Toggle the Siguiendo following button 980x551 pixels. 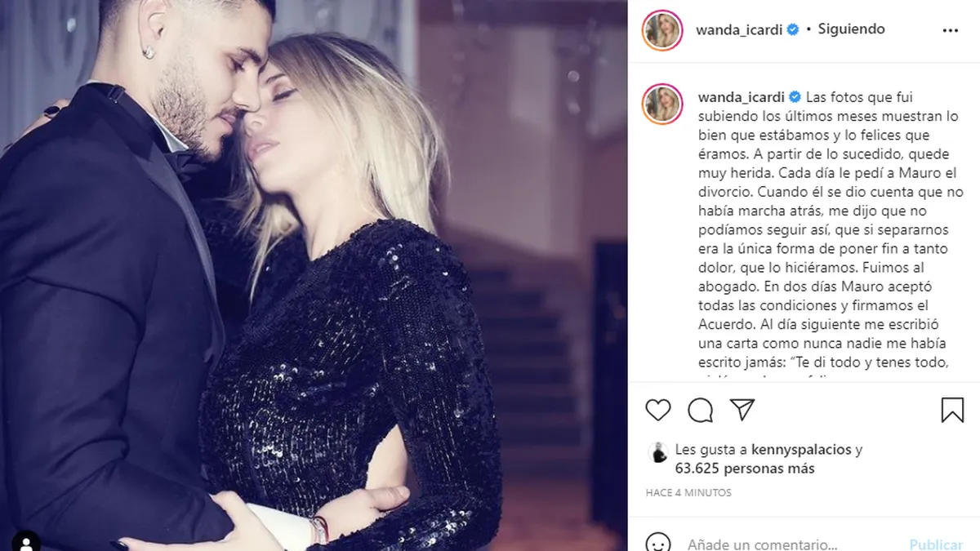coord(852,29)
